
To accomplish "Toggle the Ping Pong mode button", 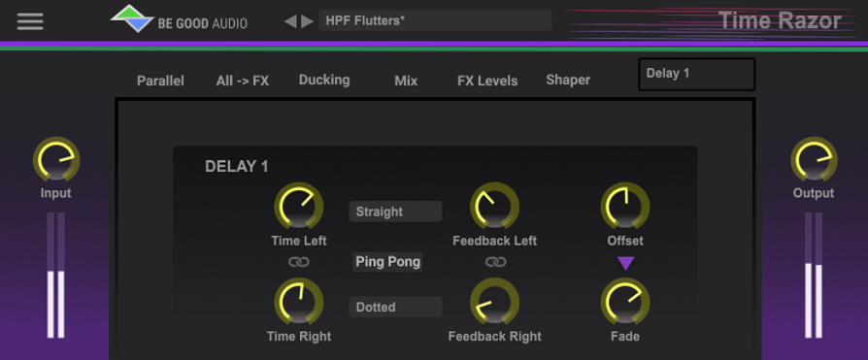I will 387,262.
